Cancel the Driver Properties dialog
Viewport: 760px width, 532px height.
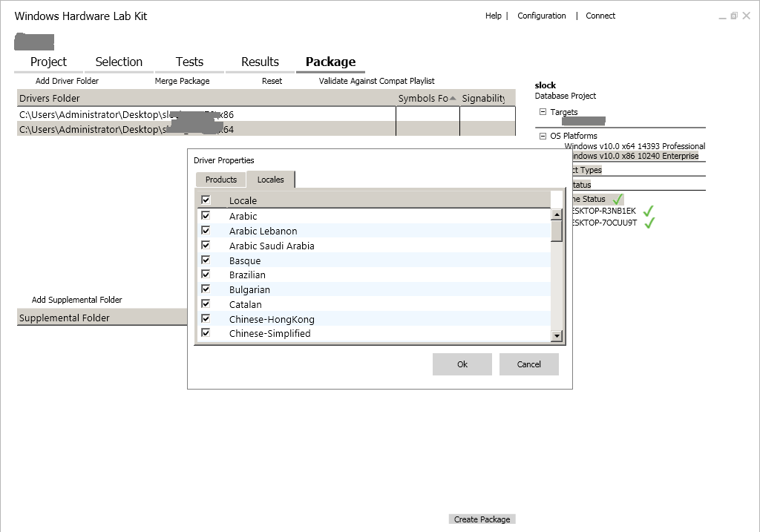(x=528, y=364)
